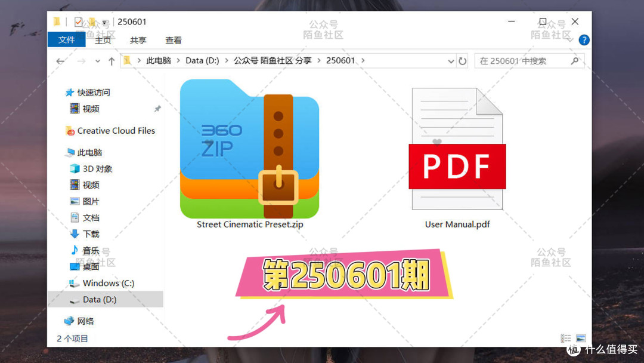Screen dimensions: 644x363
Task: Click the 网络 network icon
Action: [69, 321]
